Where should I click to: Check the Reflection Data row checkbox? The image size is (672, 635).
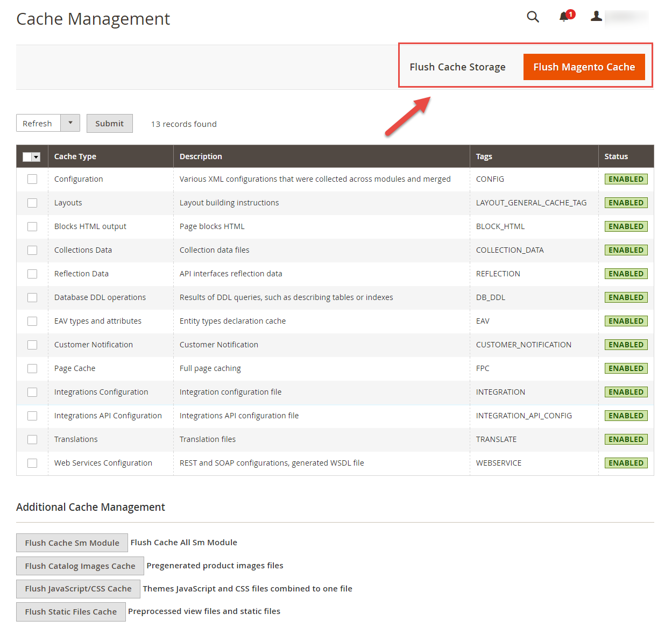(x=32, y=274)
